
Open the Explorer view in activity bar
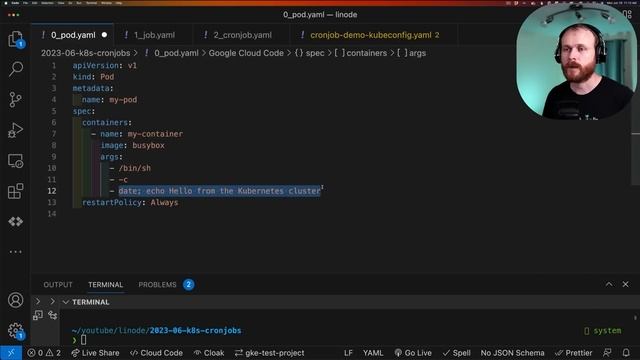16,39
